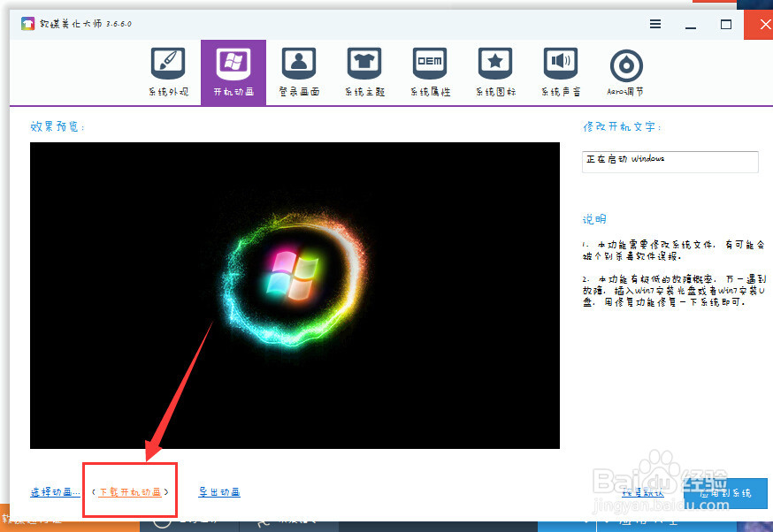The width and height of the screenshot is (773, 532).
Task: Click the boot animation preview image
Action: 295,295
